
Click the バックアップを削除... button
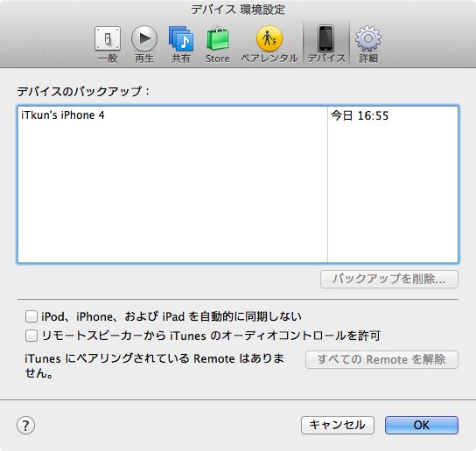[389, 279]
